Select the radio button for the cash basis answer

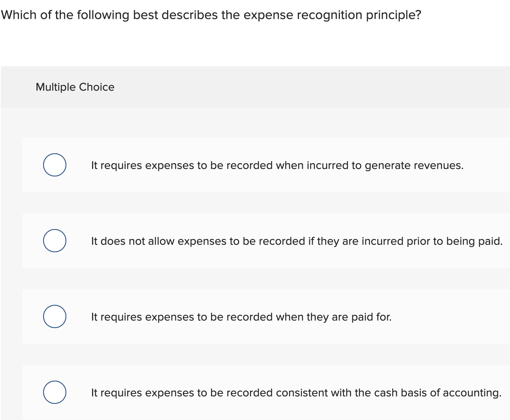54,392
